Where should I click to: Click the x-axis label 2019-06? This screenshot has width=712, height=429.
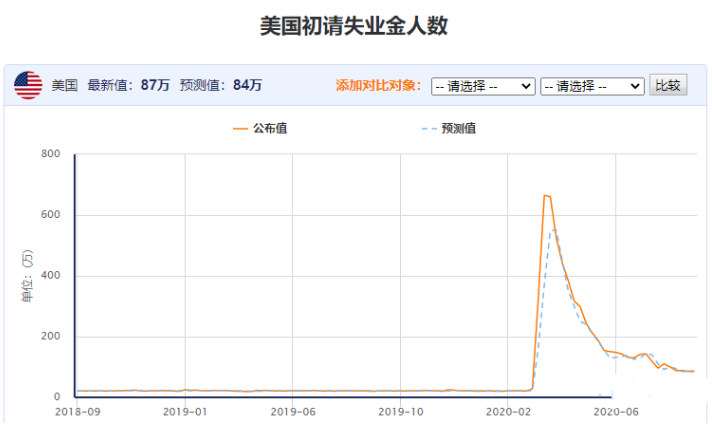click(293, 412)
